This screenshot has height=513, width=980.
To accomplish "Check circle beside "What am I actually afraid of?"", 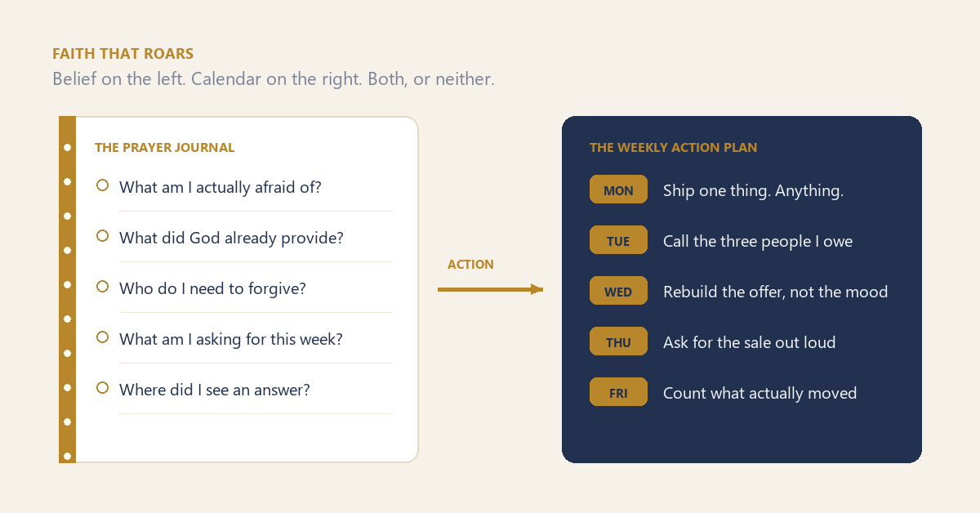I will tap(102, 185).
